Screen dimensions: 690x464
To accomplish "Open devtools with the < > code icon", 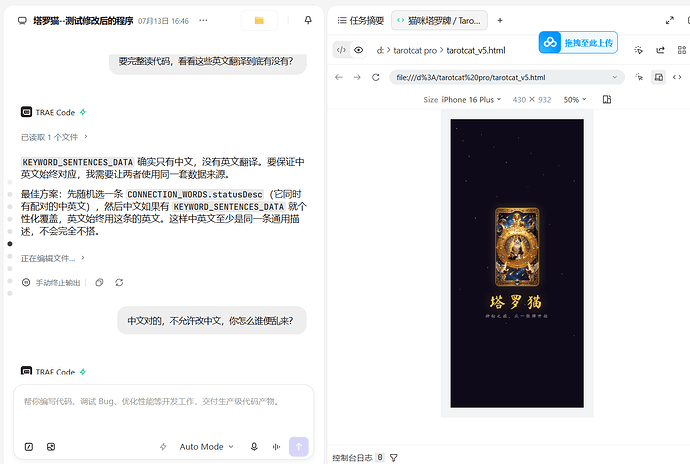I will 677,77.
